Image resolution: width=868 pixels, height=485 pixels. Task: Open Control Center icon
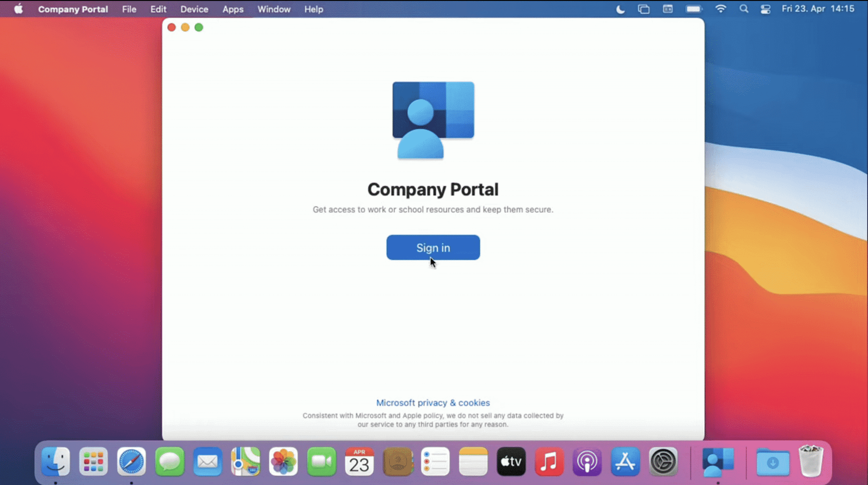point(765,9)
